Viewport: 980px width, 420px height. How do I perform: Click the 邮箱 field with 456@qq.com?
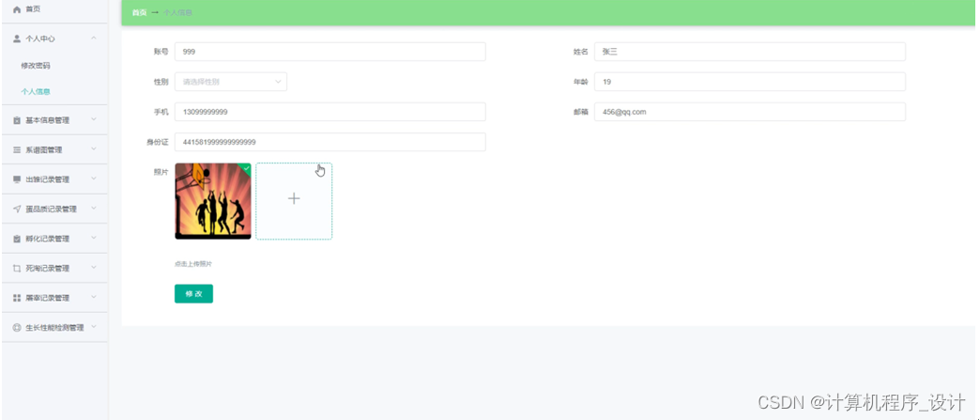click(x=749, y=112)
